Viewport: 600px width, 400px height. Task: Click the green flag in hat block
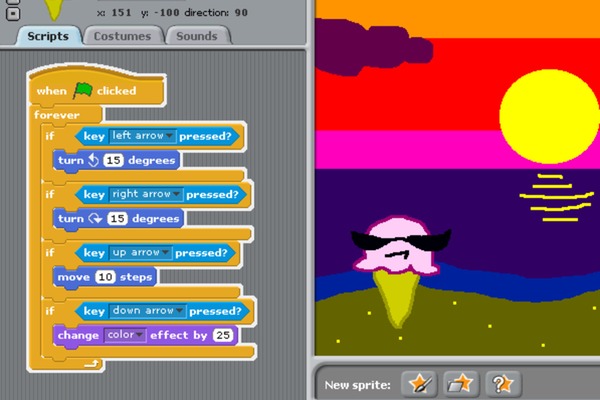[x=82, y=91]
